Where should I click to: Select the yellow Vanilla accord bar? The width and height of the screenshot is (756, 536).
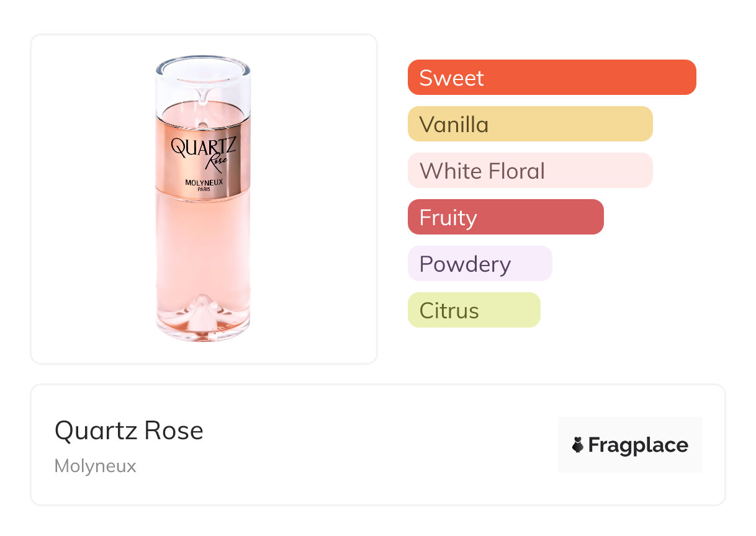pyautogui.click(x=529, y=124)
